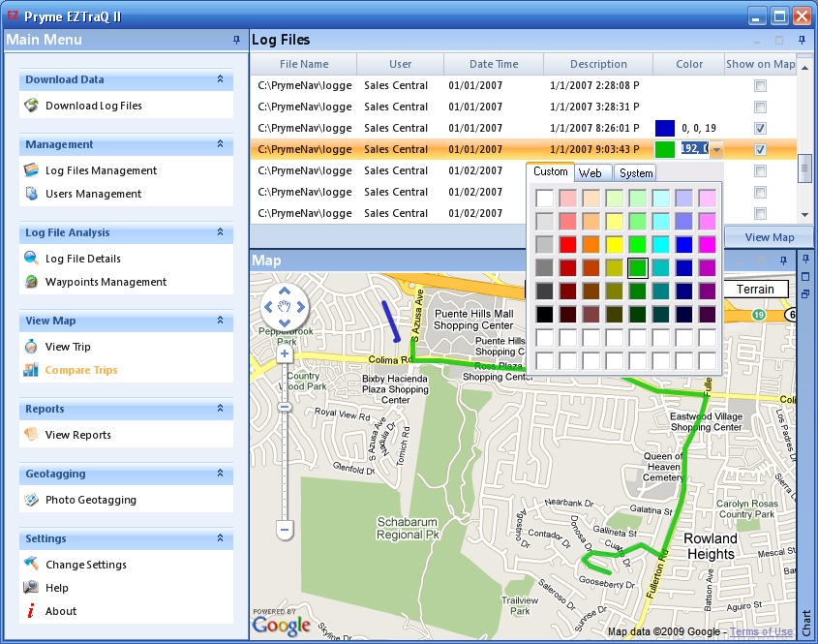Switch to the Custom color tab
This screenshot has width=818, height=644.
(x=551, y=171)
